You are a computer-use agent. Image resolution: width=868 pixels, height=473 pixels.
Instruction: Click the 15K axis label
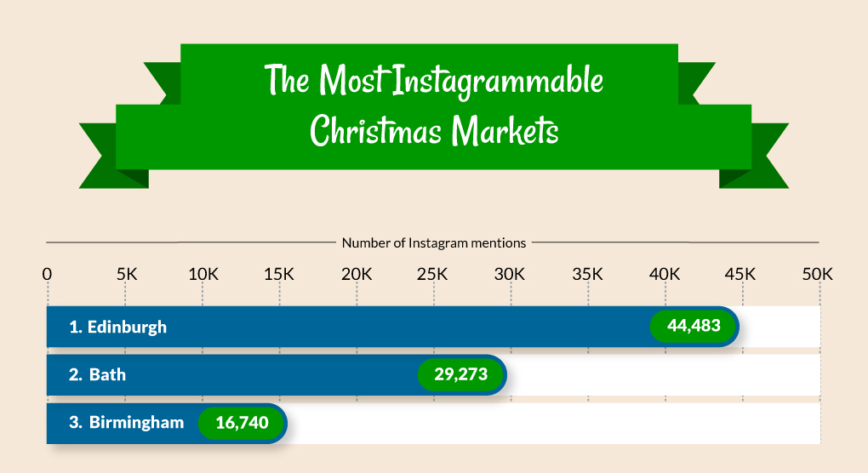(279, 275)
